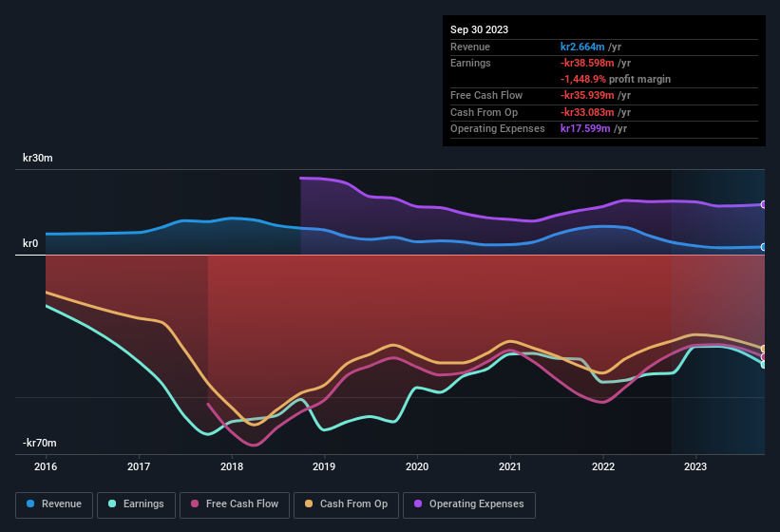
Task: Click the -kr35.939m free cash flow value
Action: click(587, 95)
